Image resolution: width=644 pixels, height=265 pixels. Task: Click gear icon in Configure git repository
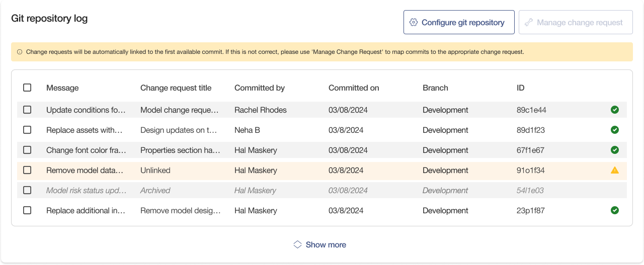[x=414, y=22]
